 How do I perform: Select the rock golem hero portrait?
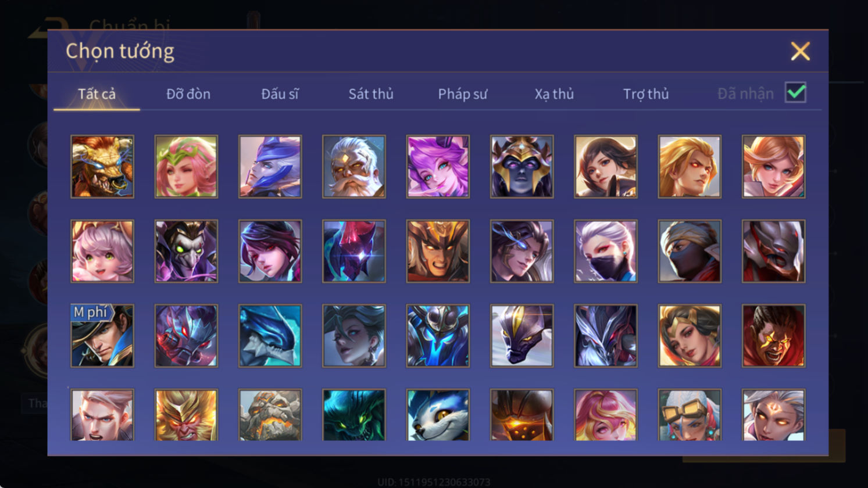point(270,415)
